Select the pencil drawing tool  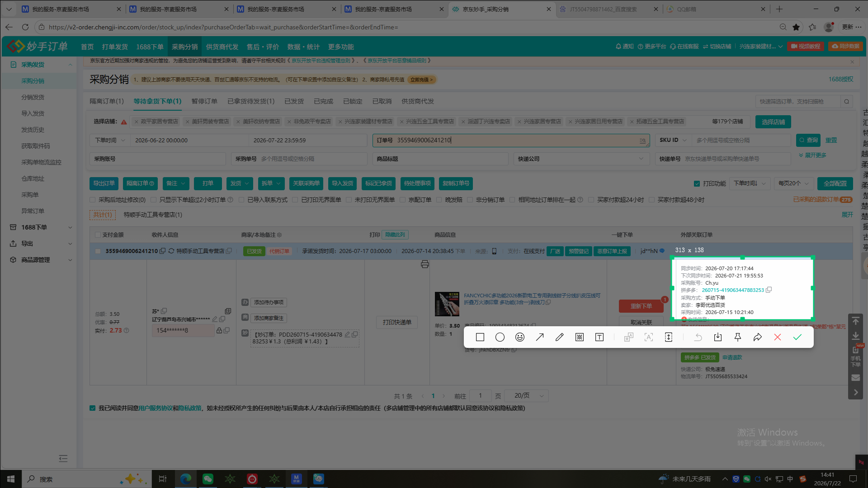[x=560, y=337]
